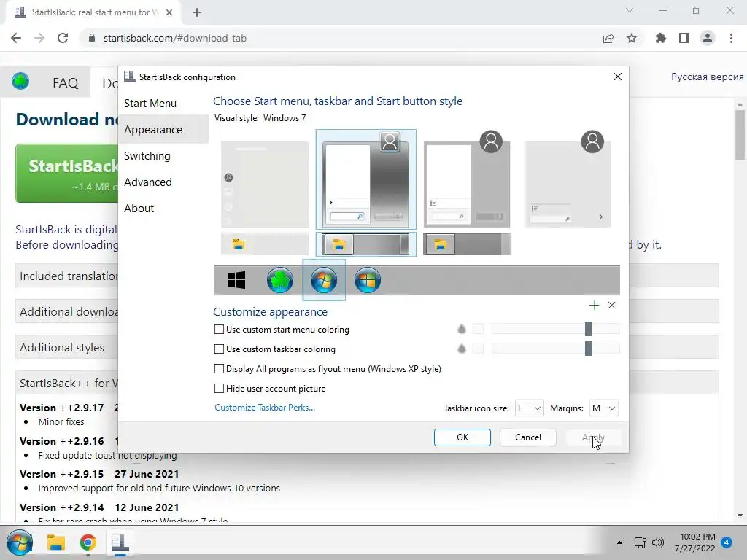Open Chrome three-dot menu

[731, 38]
